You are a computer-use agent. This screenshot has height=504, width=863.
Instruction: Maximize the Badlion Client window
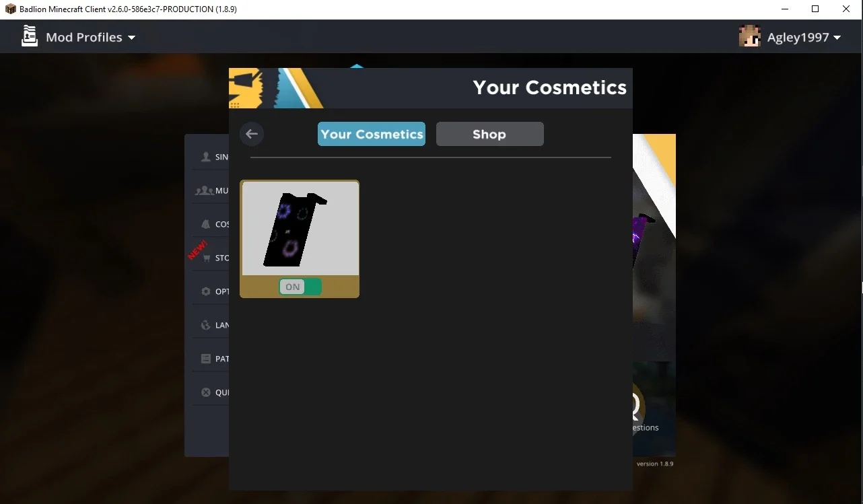pos(815,9)
